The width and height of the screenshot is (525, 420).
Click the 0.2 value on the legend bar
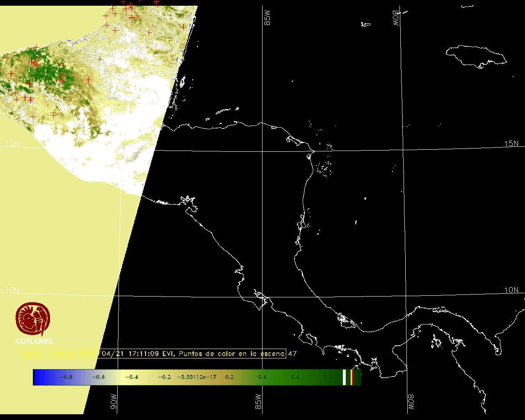pyautogui.click(x=229, y=377)
